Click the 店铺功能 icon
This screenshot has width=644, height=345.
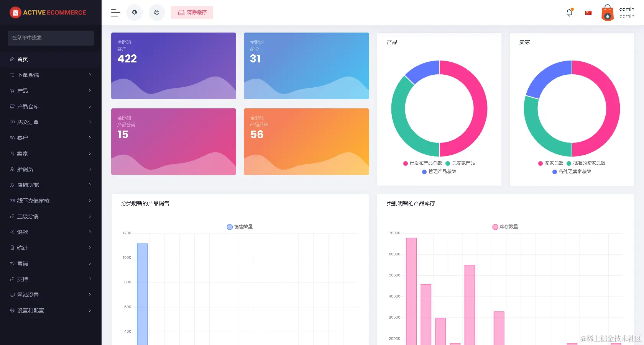coord(12,185)
